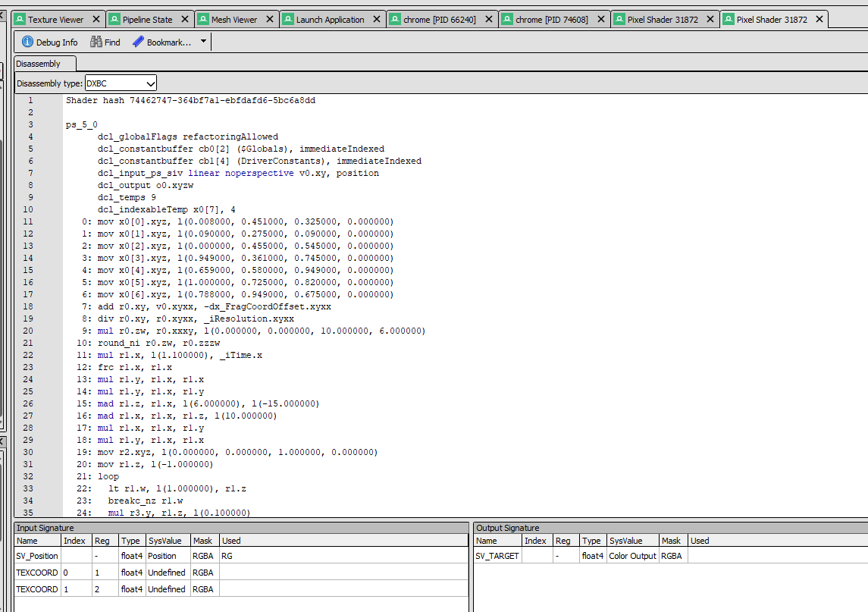Click line number 11 in the gutter
Image resolution: width=868 pixels, height=612 pixels.
point(28,221)
